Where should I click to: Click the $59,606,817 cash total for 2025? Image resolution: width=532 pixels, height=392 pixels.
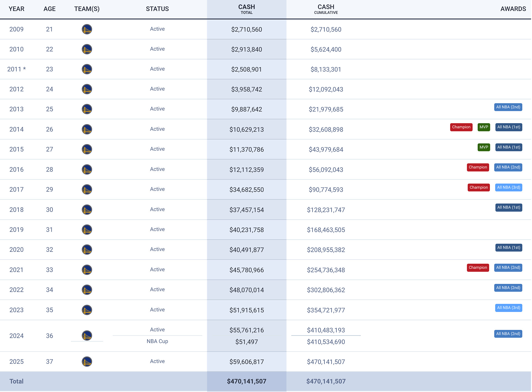pyautogui.click(x=246, y=362)
